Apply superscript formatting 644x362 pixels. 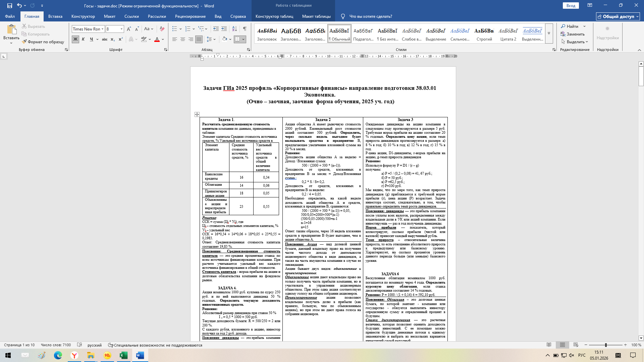[121, 39]
